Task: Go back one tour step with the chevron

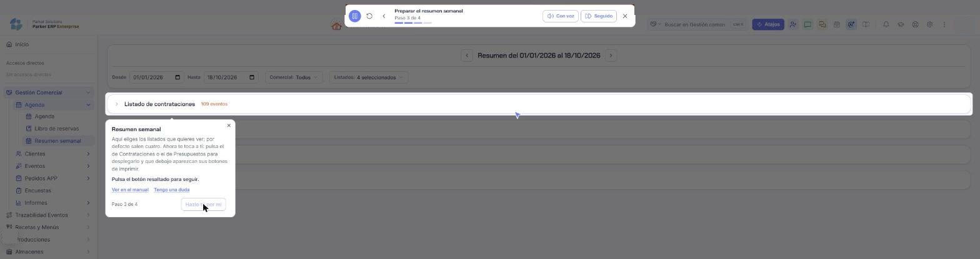Action: click(384, 16)
